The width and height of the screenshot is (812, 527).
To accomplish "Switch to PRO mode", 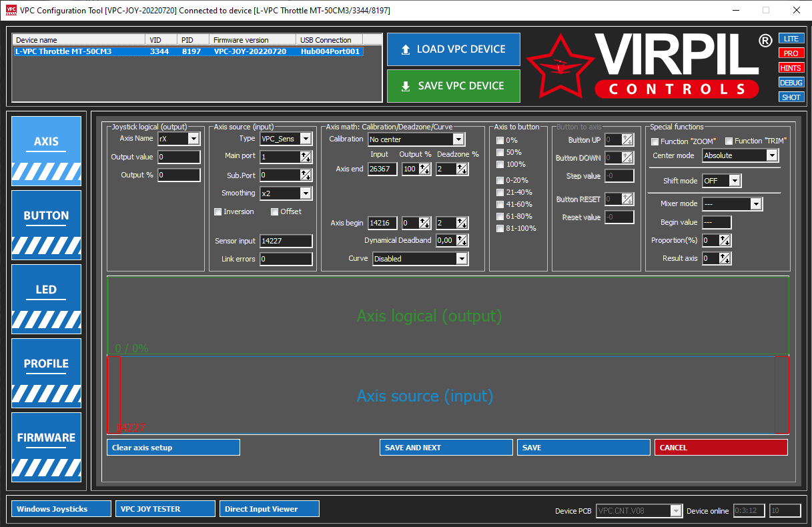I will click(791, 53).
